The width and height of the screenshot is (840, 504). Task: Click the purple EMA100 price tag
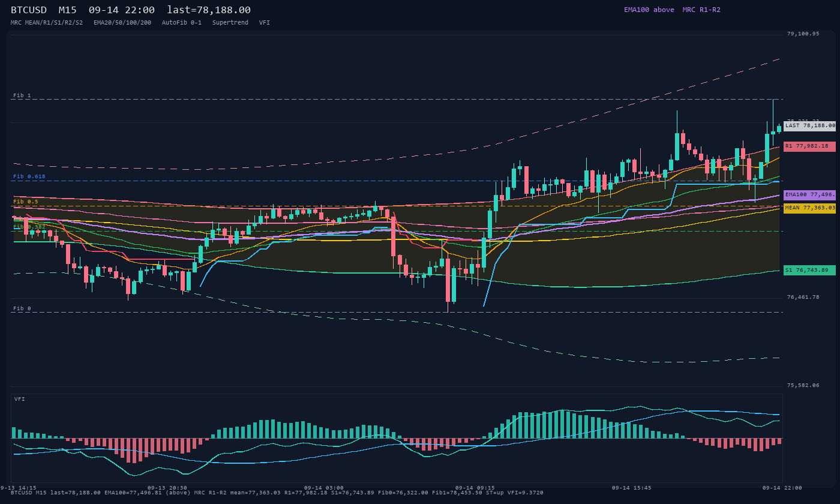point(809,195)
